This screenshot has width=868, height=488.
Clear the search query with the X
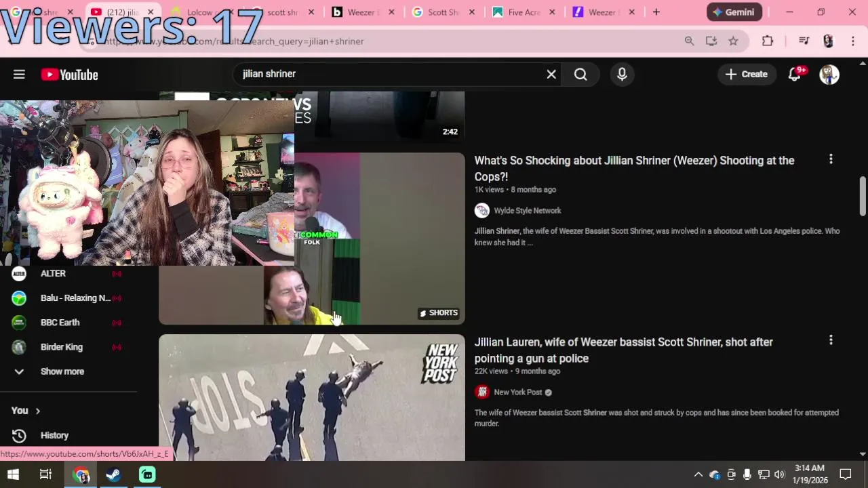pos(551,75)
